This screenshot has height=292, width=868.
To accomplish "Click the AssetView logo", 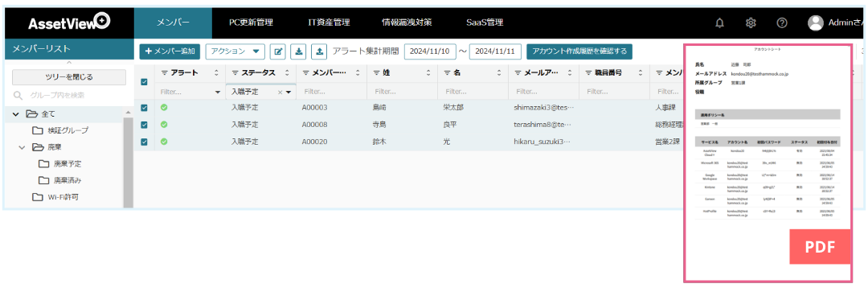I will tap(69, 23).
